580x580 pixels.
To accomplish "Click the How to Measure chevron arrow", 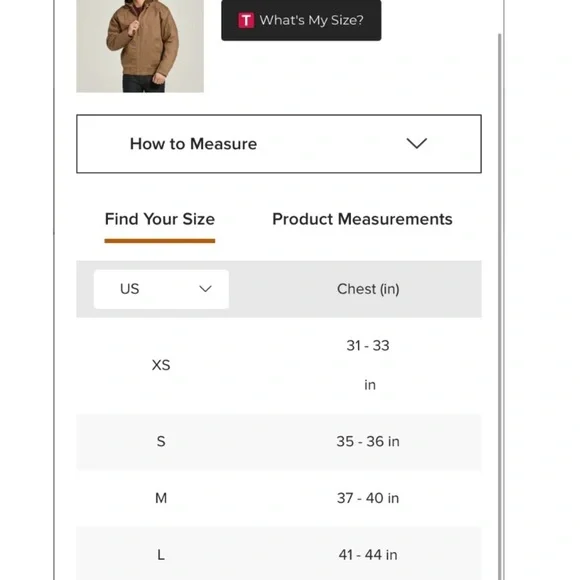I will (x=417, y=144).
